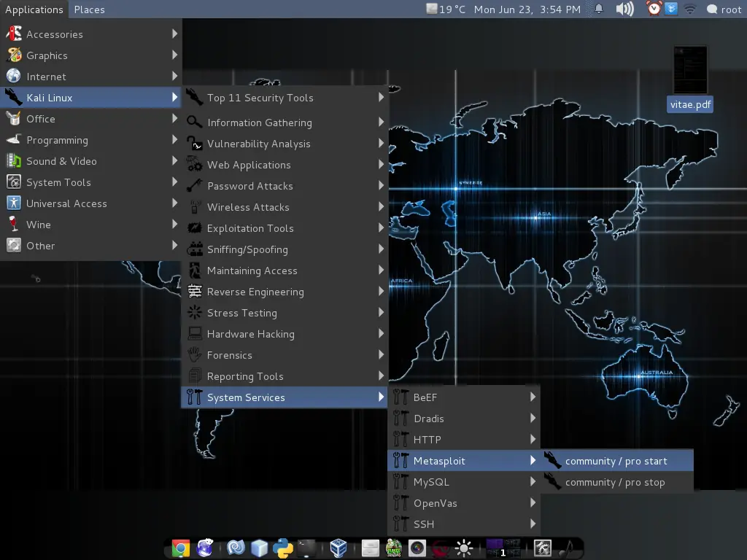Open the purple globe icon in the dock
This screenshot has height=560, width=747.
tap(204, 548)
